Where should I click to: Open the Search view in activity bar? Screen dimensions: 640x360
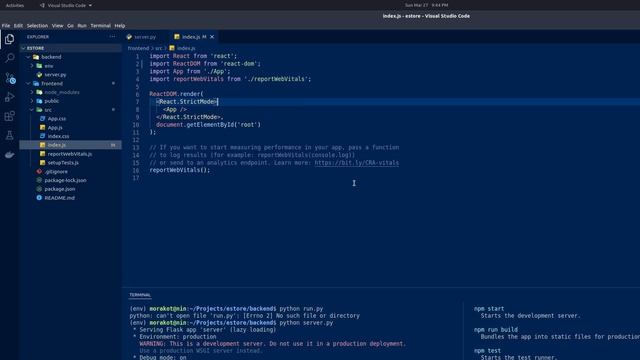9,58
